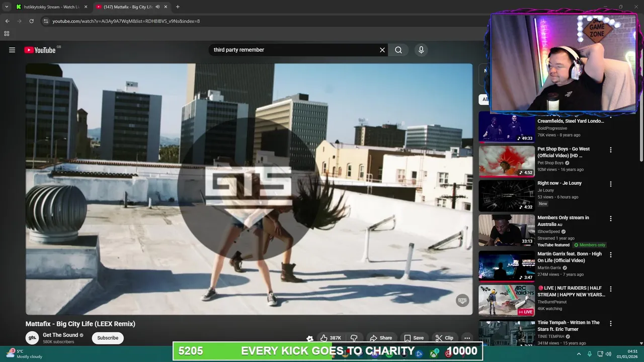
Task: Dislike the video with thumbs down
Action: [x=354, y=338]
